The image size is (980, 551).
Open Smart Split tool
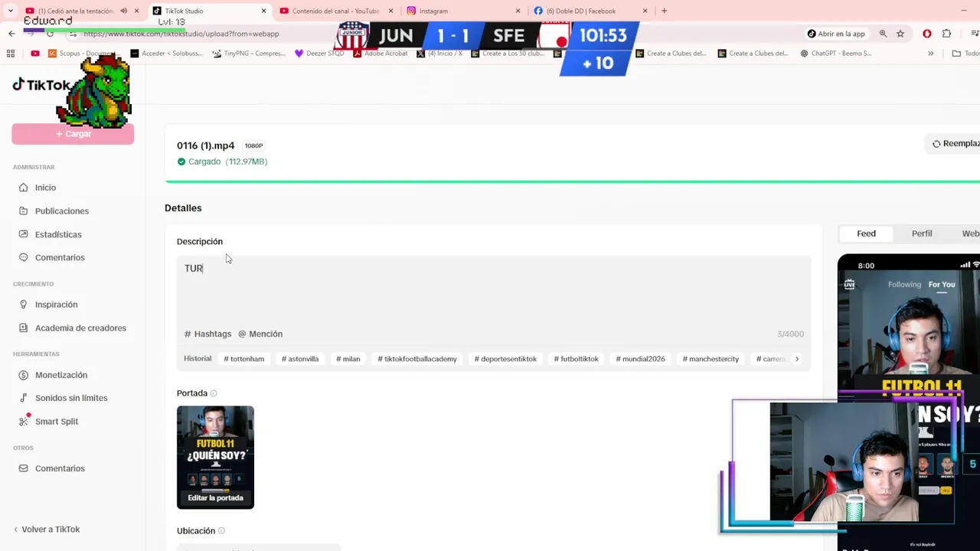click(57, 421)
